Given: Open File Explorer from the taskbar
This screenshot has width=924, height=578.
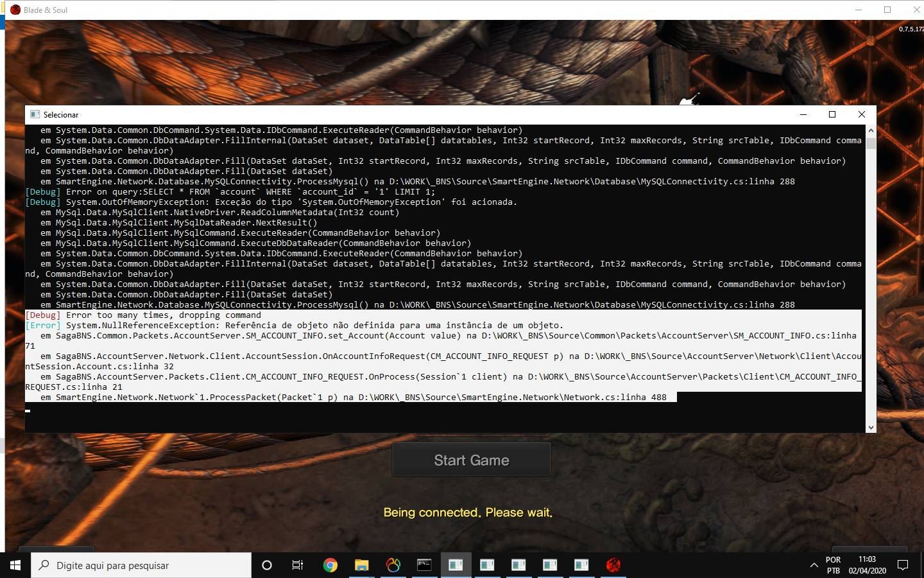Looking at the screenshot, I should (362, 565).
